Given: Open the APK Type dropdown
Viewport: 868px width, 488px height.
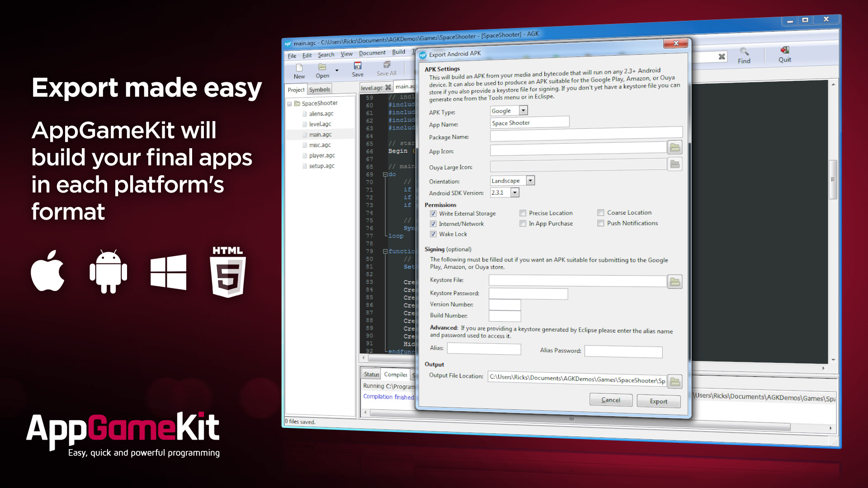Looking at the screenshot, I should pos(523,110).
